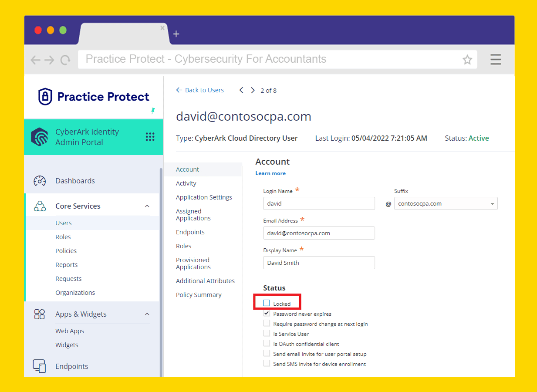Click the Email Address field
The height and width of the screenshot is (392, 537).
point(319,233)
